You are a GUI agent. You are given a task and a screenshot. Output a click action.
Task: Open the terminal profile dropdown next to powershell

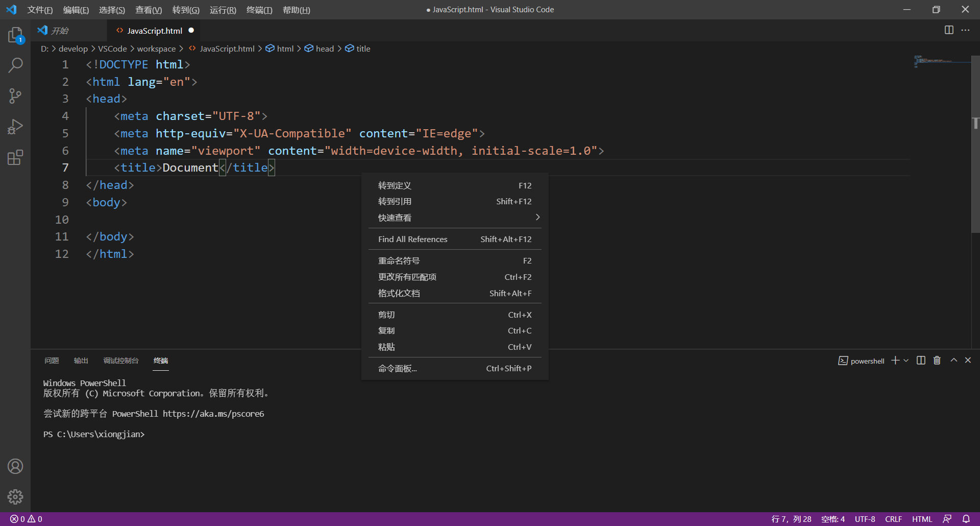click(x=906, y=361)
